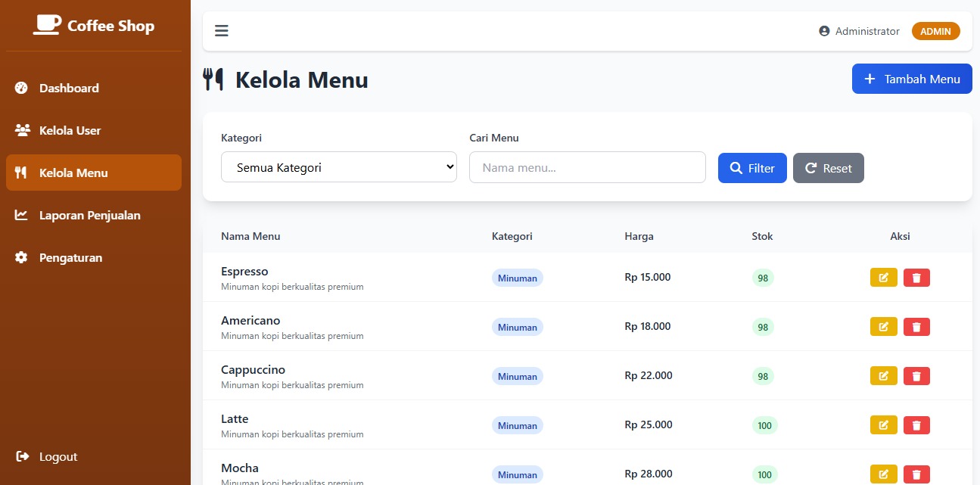Delete the Americano menu item
Image resolution: width=980 pixels, height=485 pixels.
coord(916,327)
